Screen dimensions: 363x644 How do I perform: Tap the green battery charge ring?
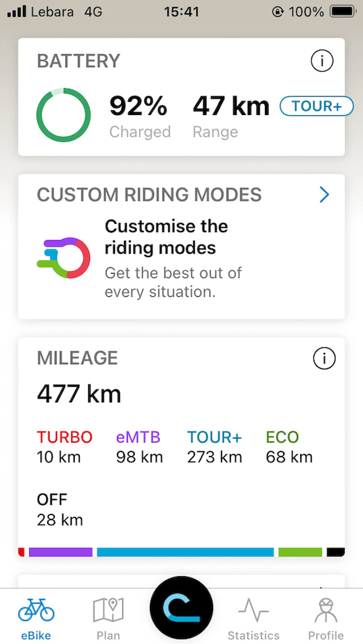point(64,115)
